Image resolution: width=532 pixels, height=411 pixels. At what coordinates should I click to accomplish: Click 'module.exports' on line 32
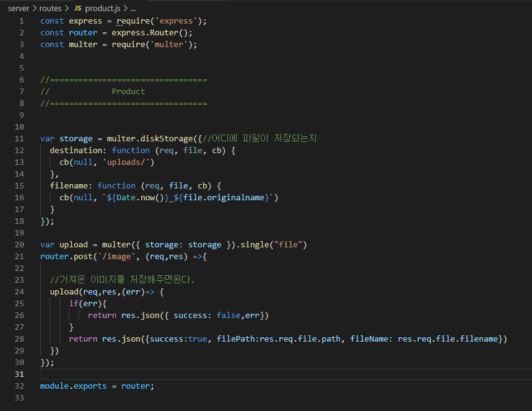click(73, 386)
